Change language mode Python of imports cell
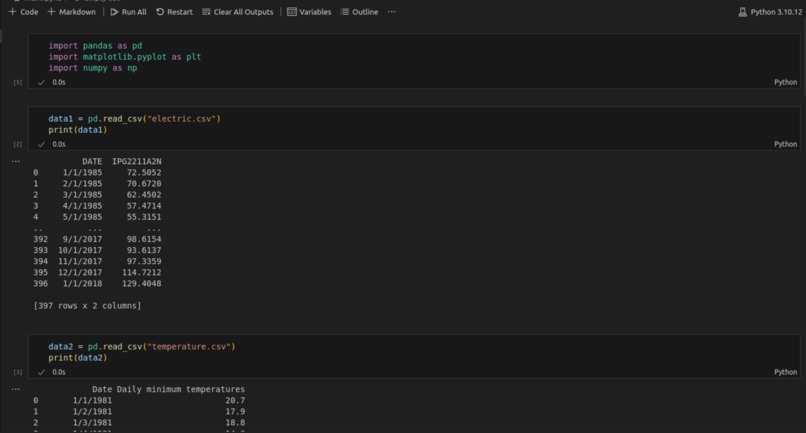The height and width of the screenshot is (433, 806). tap(785, 82)
